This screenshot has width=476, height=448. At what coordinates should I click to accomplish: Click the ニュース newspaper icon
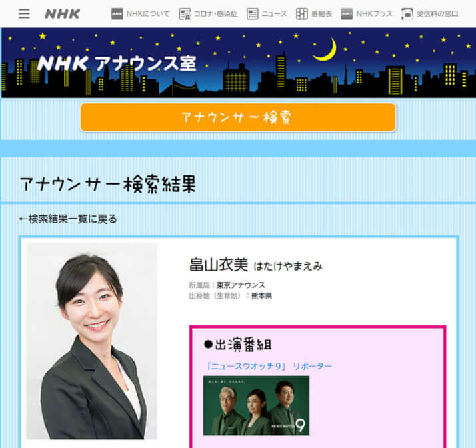point(252,13)
